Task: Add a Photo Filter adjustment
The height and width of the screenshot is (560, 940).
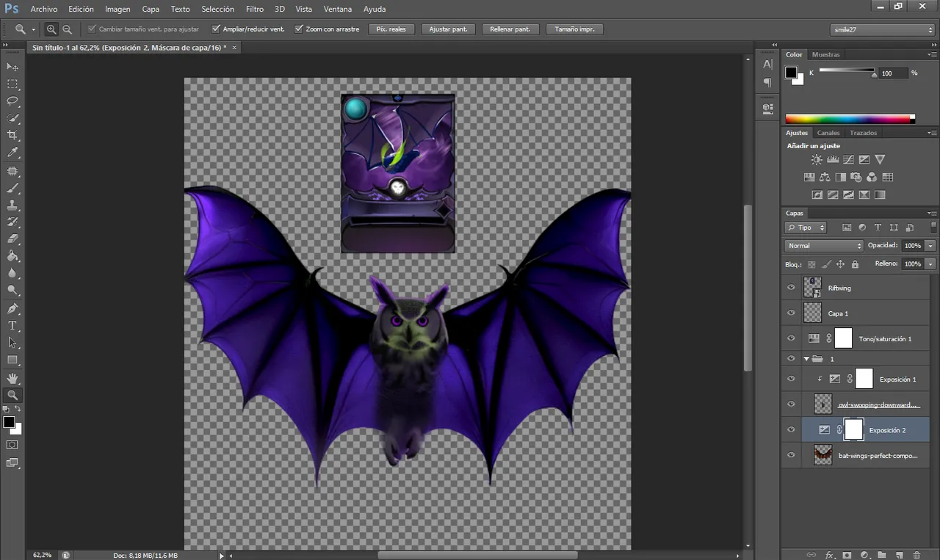Action: click(x=856, y=177)
